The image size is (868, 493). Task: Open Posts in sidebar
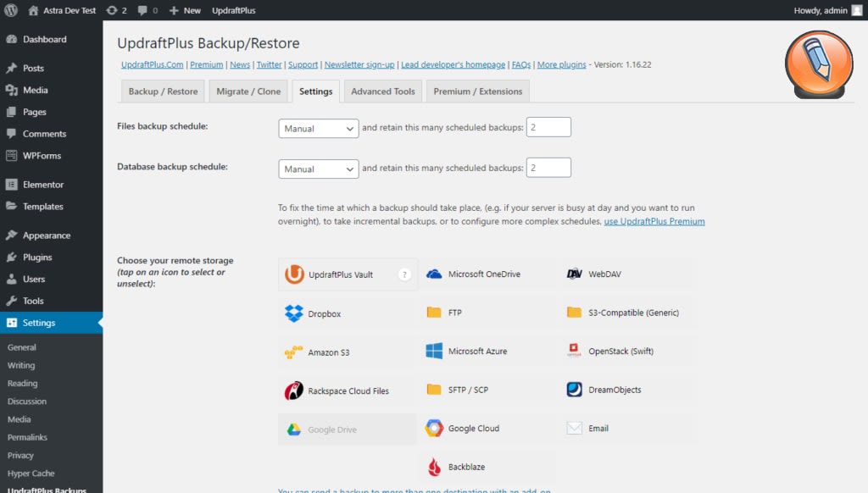click(x=51, y=68)
